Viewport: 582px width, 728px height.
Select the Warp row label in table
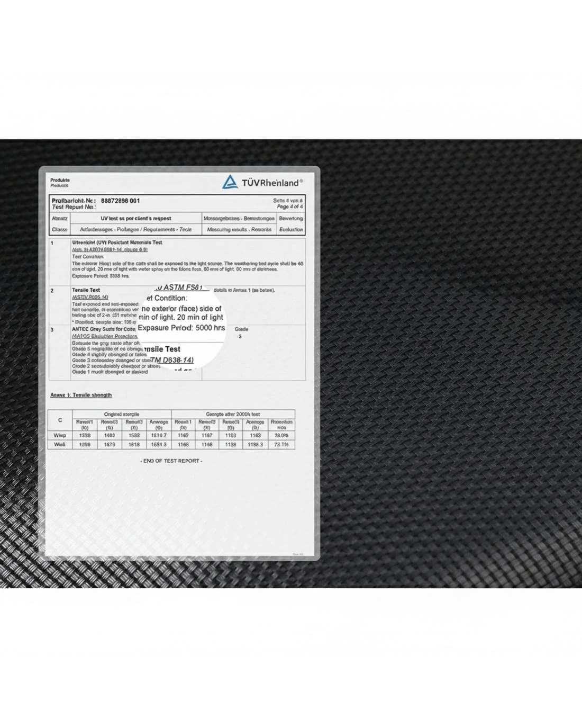tap(60, 435)
